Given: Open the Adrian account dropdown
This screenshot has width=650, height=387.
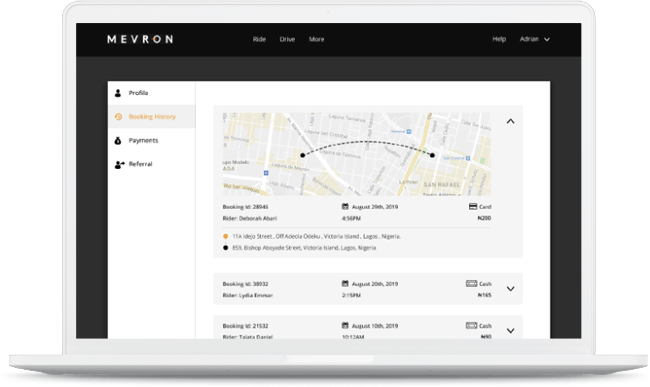Looking at the screenshot, I should 535,39.
